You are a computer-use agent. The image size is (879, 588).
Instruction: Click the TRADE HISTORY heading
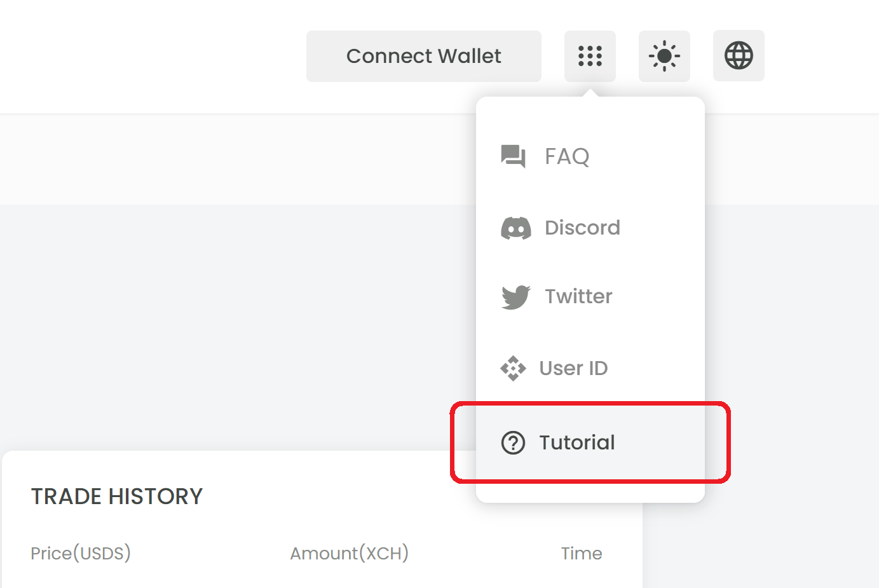[117, 496]
